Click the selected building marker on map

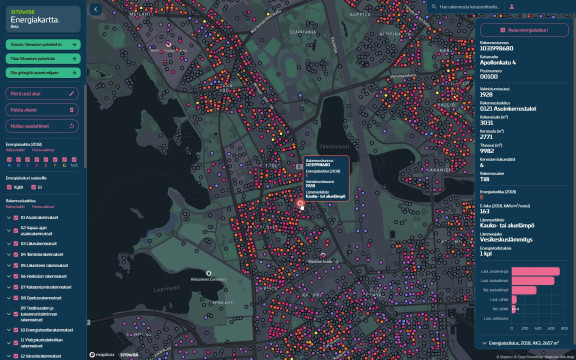click(x=300, y=203)
